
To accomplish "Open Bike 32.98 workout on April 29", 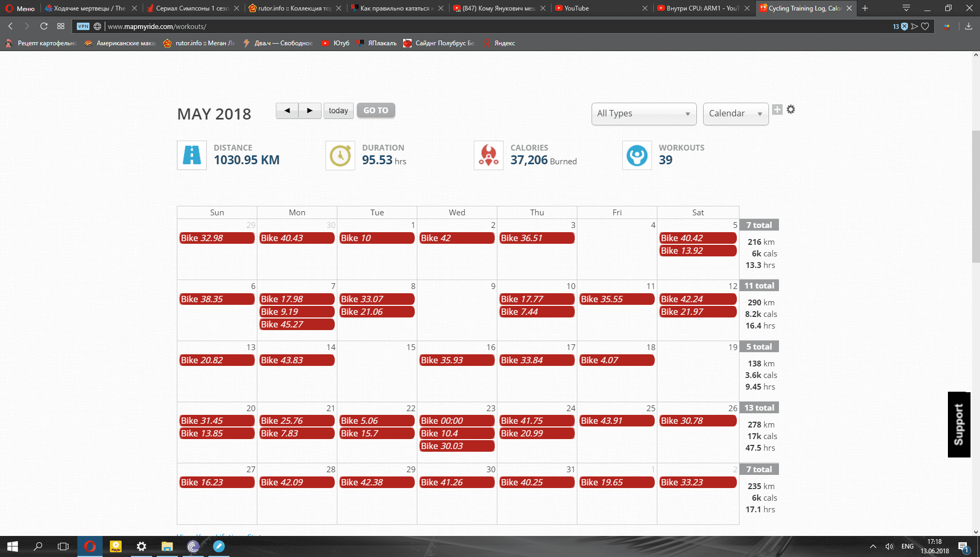I will pyautogui.click(x=217, y=238).
